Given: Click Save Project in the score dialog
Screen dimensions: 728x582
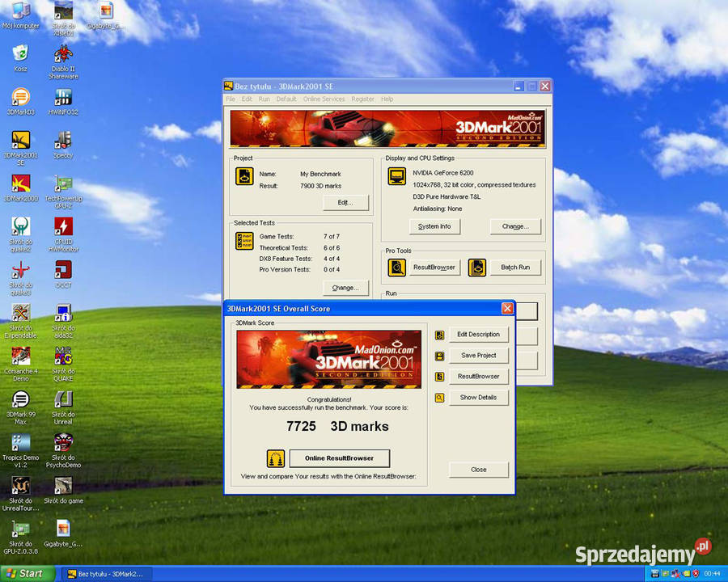Looking at the screenshot, I should [x=479, y=356].
